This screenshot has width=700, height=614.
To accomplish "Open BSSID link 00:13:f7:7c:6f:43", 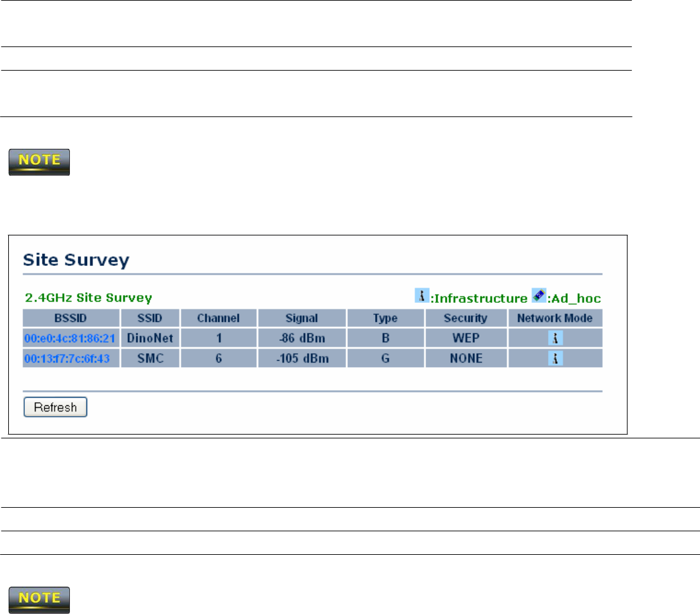I will pyautogui.click(x=67, y=358).
